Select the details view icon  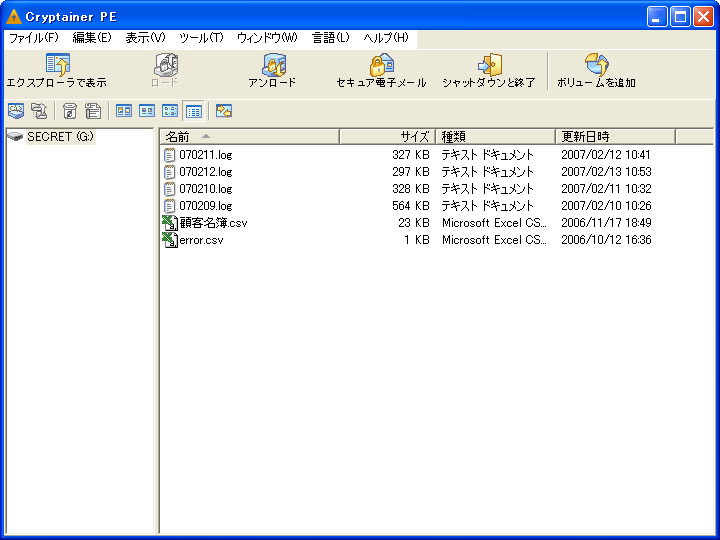tap(193, 111)
